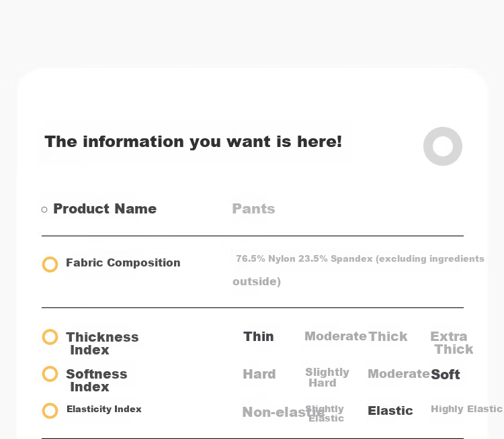The width and height of the screenshot is (504, 439).
Task: Click the orange ring beside Softness Index
Action: pyautogui.click(x=50, y=374)
